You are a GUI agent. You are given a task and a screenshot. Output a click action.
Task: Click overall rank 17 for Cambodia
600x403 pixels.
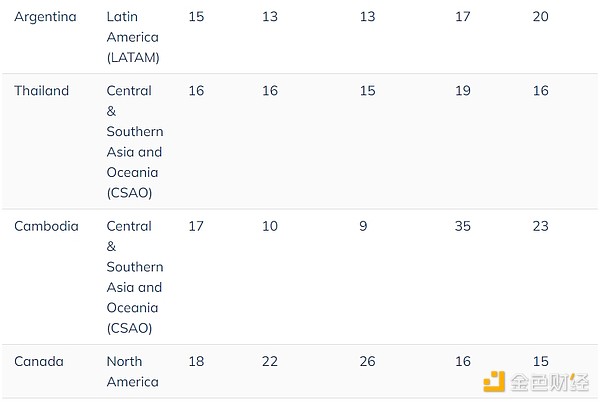tap(196, 226)
